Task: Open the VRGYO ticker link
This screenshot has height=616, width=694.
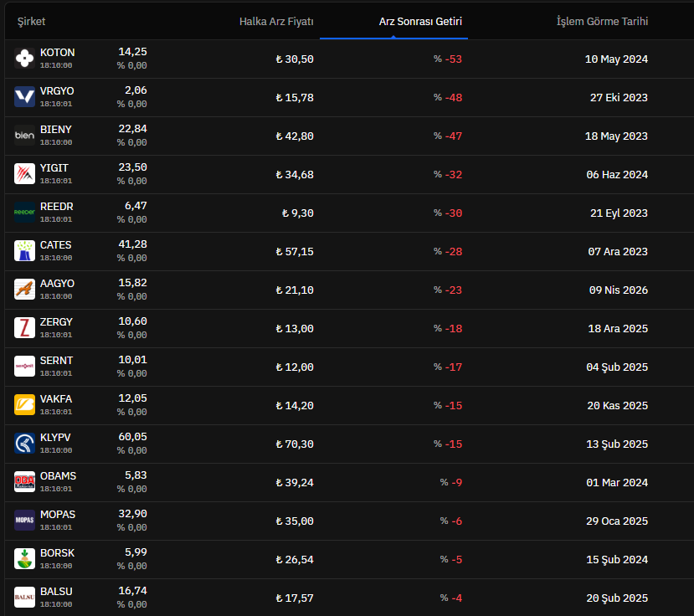Action: coord(57,91)
